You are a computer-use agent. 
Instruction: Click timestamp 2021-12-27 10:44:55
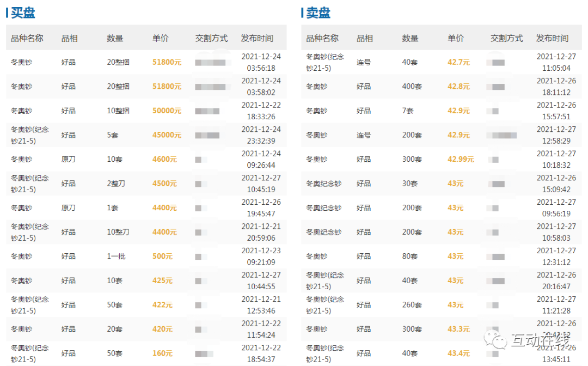point(261,280)
